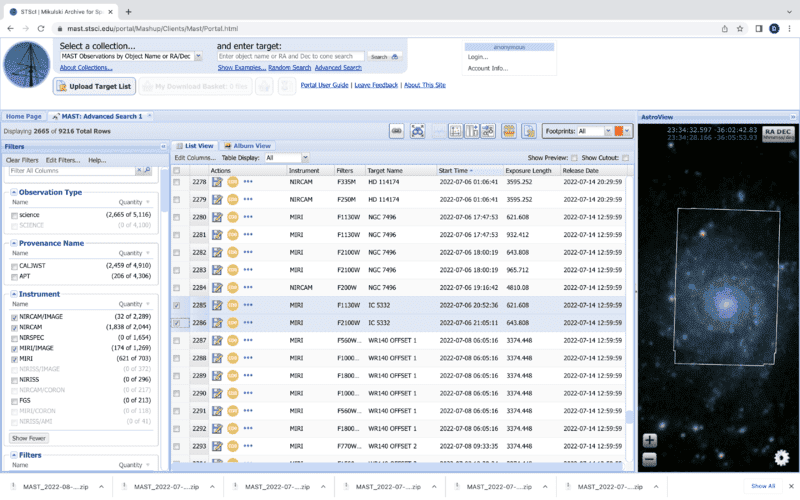The image size is (800, 500).
Task: Collapse the Observation Type filter section
Action: 14,192
